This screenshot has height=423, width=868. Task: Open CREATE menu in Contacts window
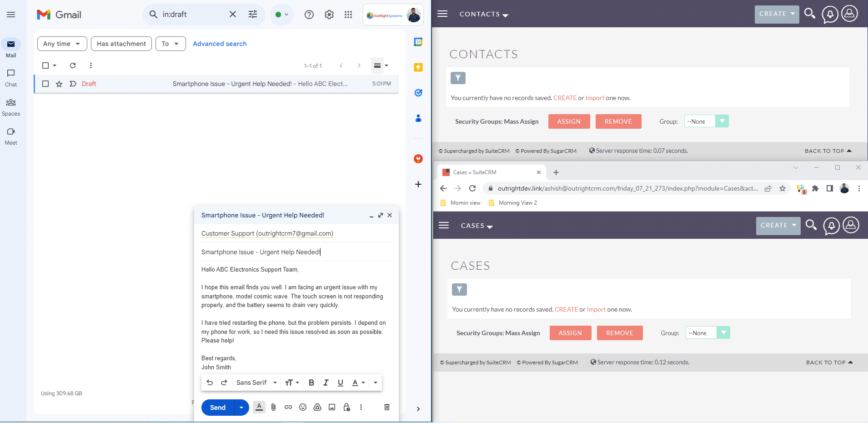tap(777, 14)
